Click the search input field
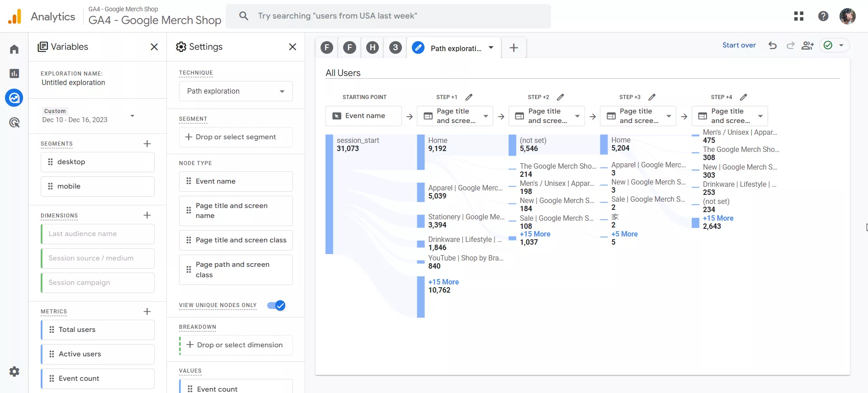Image resolution: width=868 pixels, height=393 pixels. (388, 16)
